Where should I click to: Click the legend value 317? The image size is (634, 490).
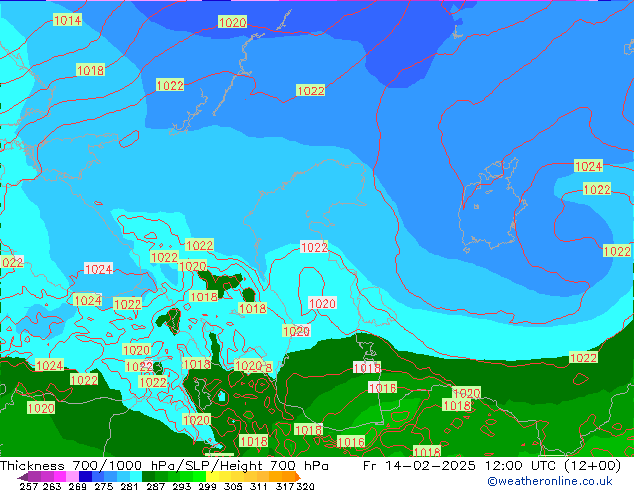coord(284,486)
